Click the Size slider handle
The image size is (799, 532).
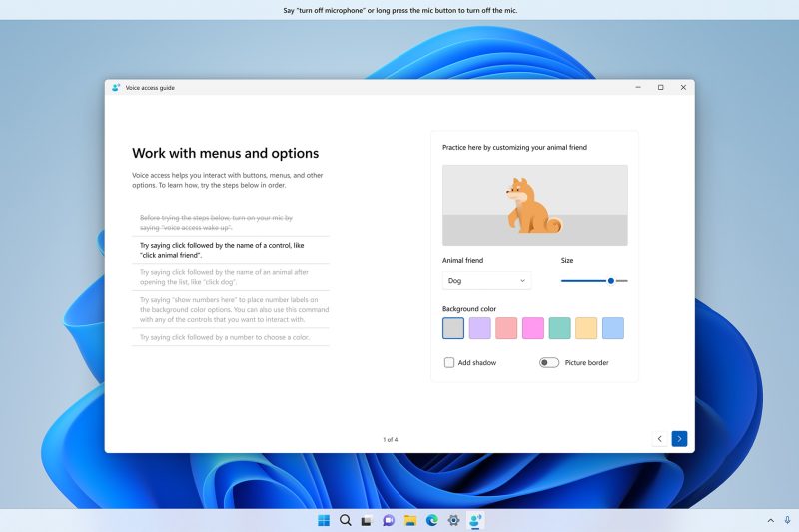click(x=611, y=281)
